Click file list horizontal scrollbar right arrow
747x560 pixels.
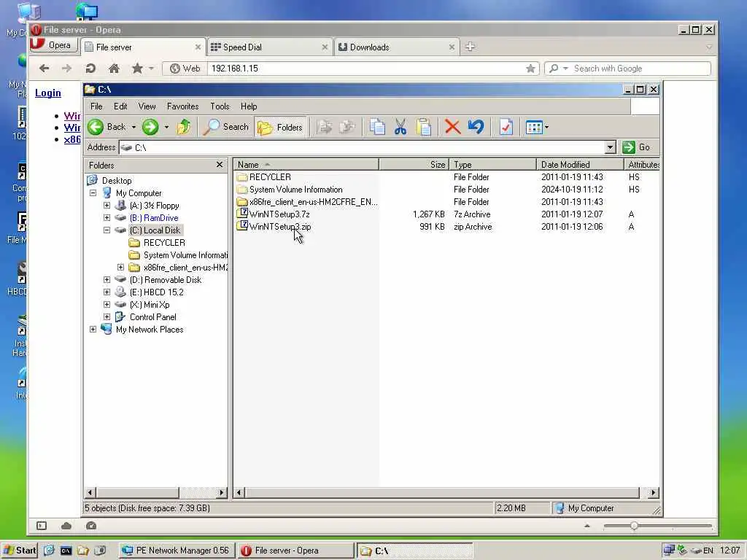[654, 493]
